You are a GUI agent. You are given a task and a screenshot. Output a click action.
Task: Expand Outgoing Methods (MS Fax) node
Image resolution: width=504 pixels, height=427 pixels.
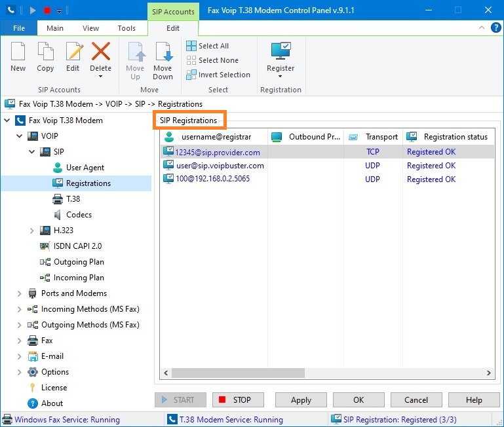click(19, 325)
